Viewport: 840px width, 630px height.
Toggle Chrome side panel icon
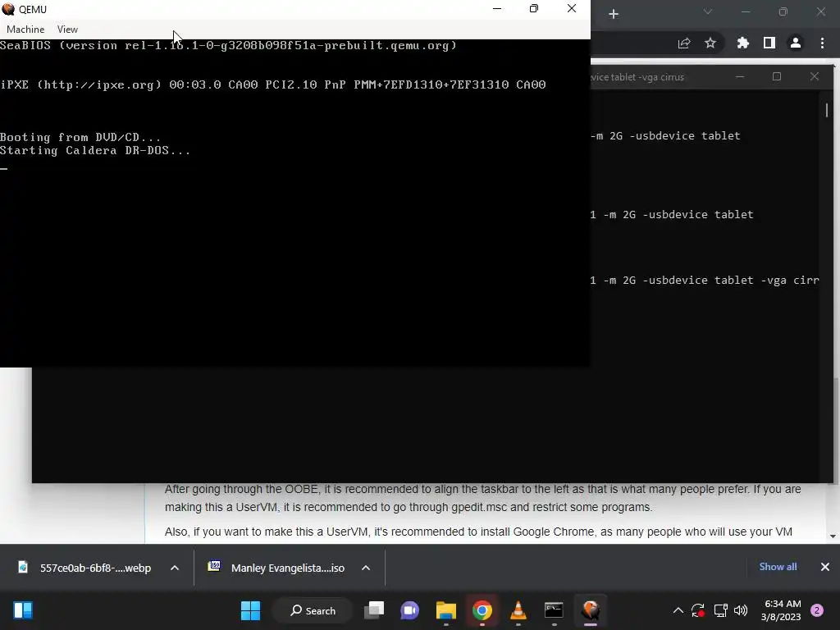tap(769, 43)
